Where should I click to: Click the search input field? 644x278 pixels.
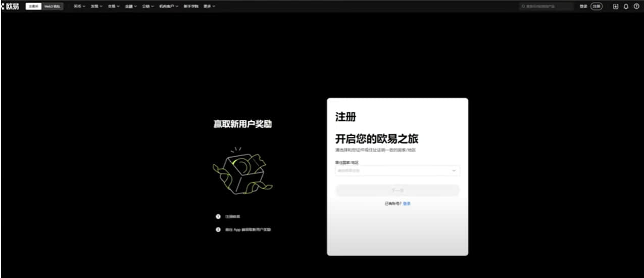(x=548, y=7)
